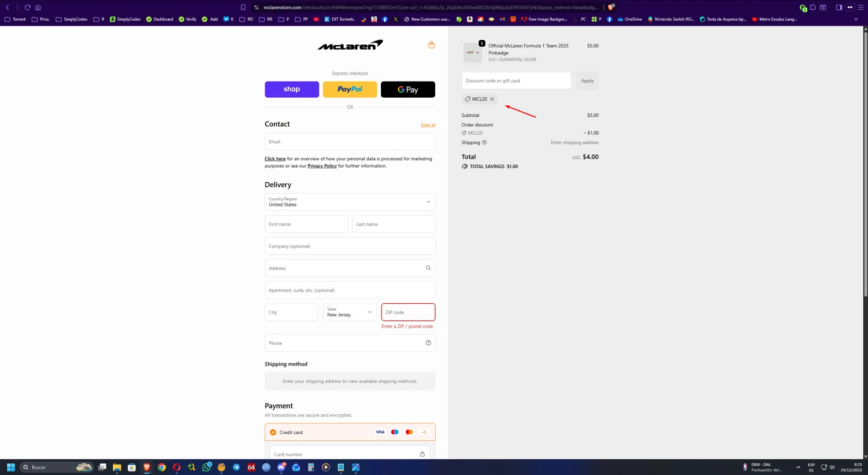Focus the Email input field
Screen dimensions: 868x475
(x=350, y=142)
